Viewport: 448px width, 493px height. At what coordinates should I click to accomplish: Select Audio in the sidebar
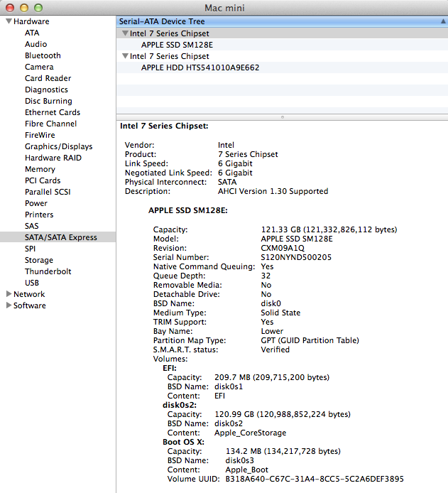(35, 44)
